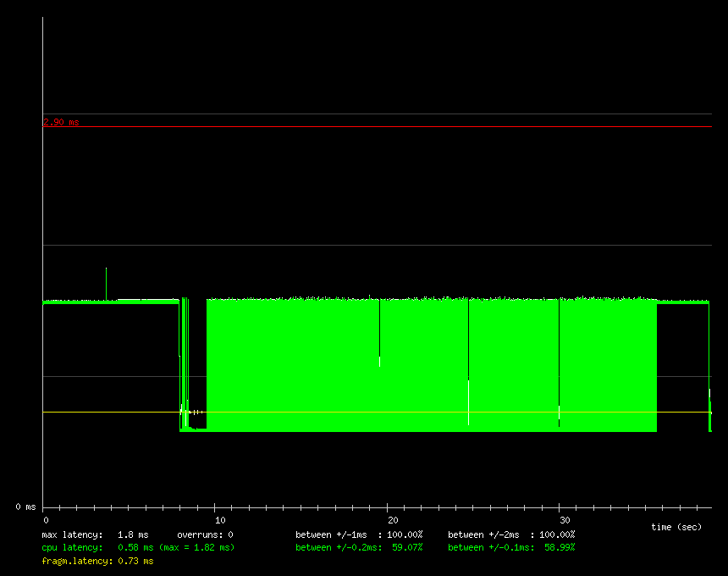
Task: Click the max latency 1.8 ms readout
Action: pyautogui.click(x=95, y=534)
